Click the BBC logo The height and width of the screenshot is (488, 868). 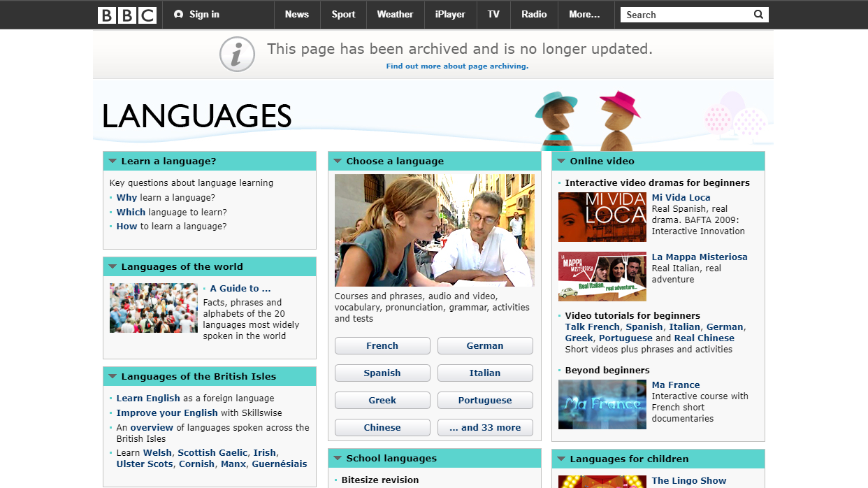[127, 15]
